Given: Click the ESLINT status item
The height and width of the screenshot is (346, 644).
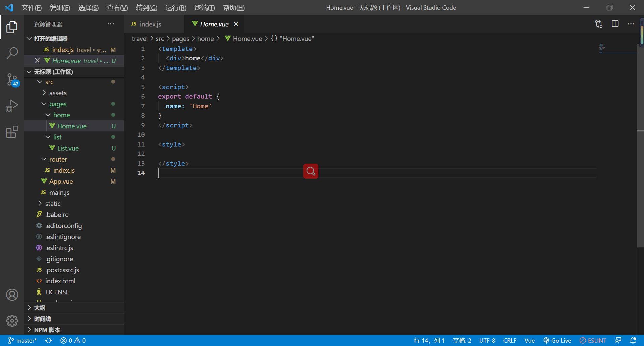Looking at the screenshot, I should tap(593, 341).
